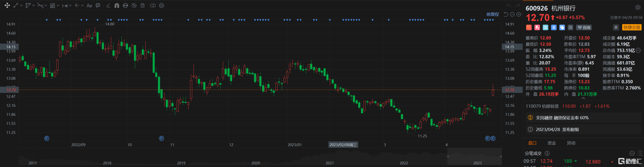Image resolution: width=644 pixels, height=167 pixels.
Task: Zoom out the chart with minus icon
Action: (512, 14)
